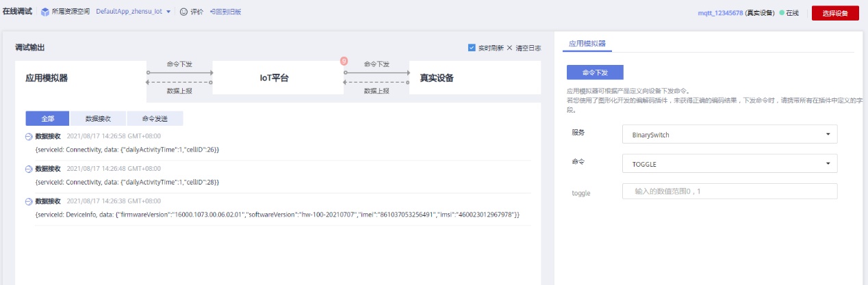Collapse the 14:26:48 数据接收 log entry
This screenshot has width=868, height=285.
[x=29, y=169]
